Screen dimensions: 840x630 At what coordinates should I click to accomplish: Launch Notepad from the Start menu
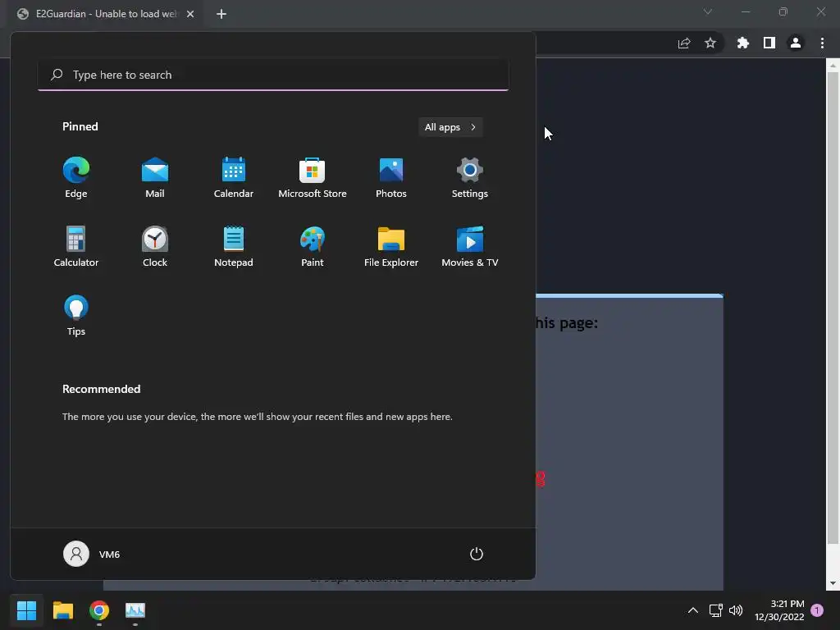[234, 247]
